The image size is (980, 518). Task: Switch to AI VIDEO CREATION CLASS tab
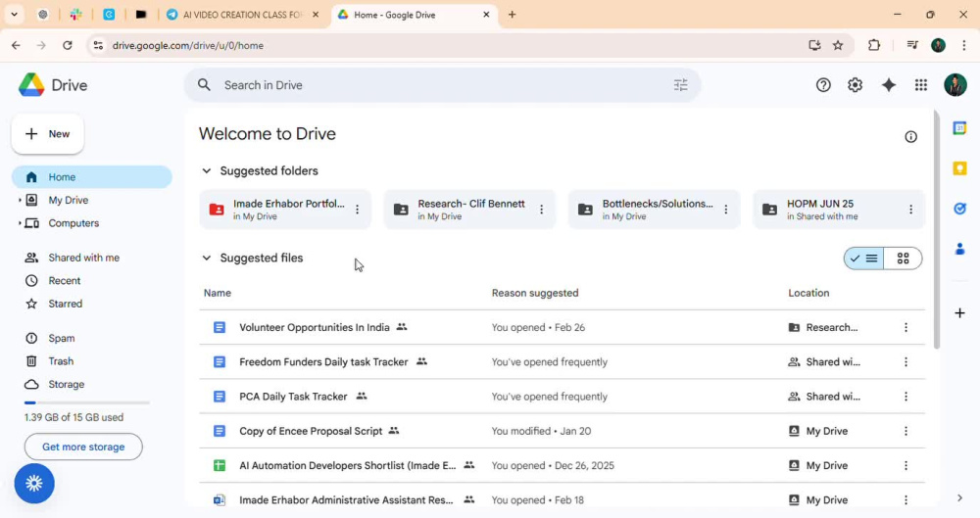click(x=242, y=15)
